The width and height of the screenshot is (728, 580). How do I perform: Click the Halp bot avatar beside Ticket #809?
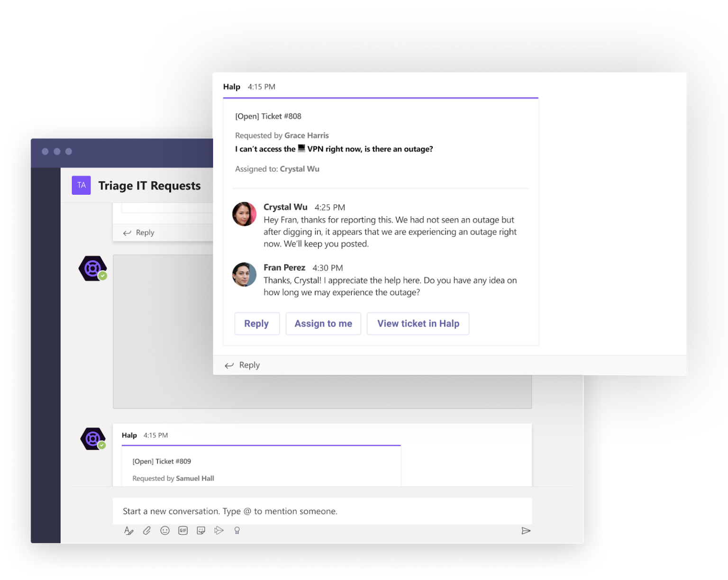click(93, 438)
